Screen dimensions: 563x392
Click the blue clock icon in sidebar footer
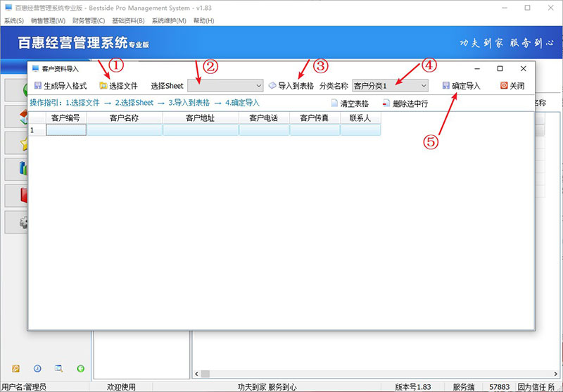tap(37, 368)
